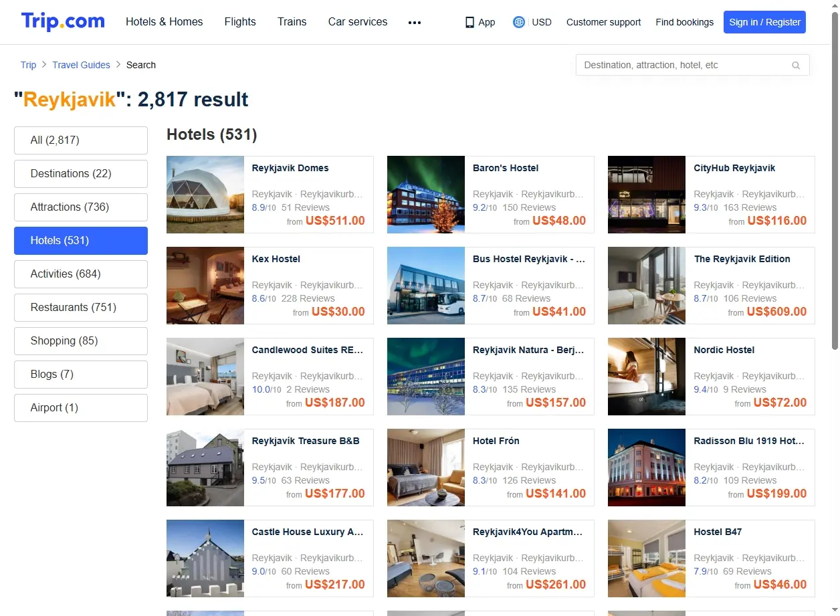Click the Nordic Hostel title

(x=724, y=350)
